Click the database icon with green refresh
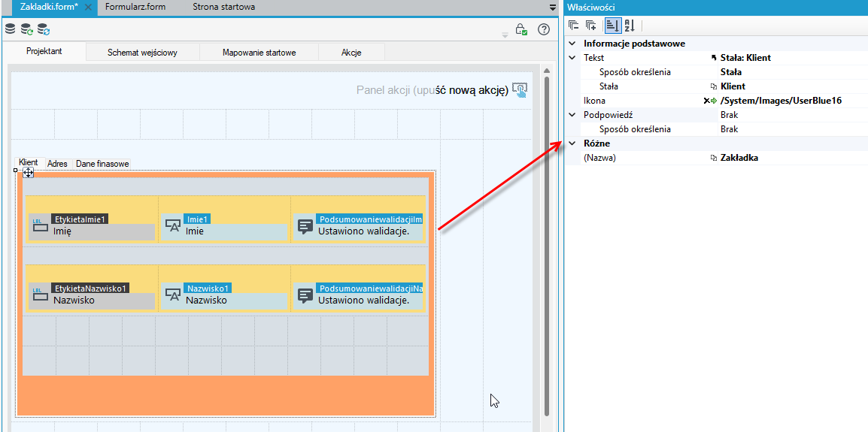Viewport: 868px width, 432px height. pos(26,29)
